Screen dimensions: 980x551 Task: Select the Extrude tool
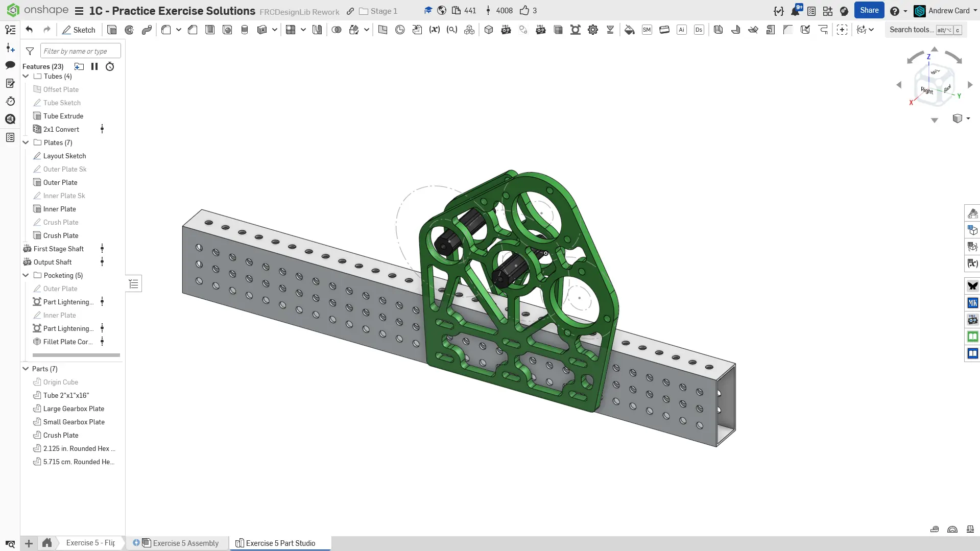(x=112, y=30)
